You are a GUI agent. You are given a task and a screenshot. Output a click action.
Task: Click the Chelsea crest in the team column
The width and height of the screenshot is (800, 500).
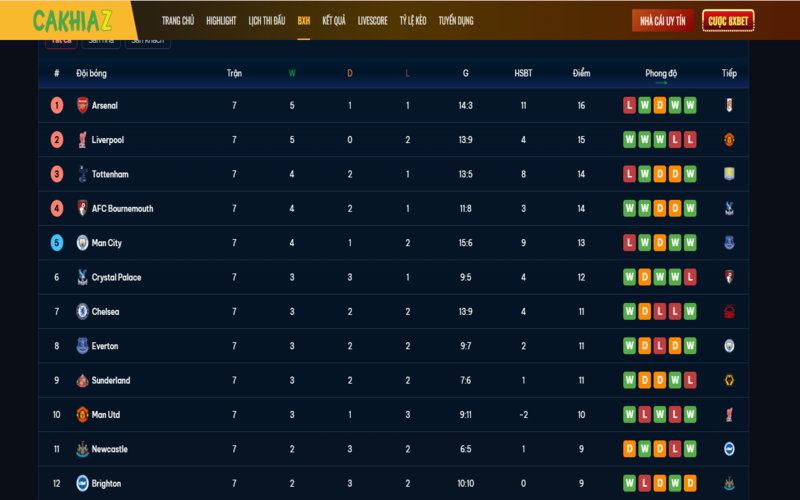(82, 312)
